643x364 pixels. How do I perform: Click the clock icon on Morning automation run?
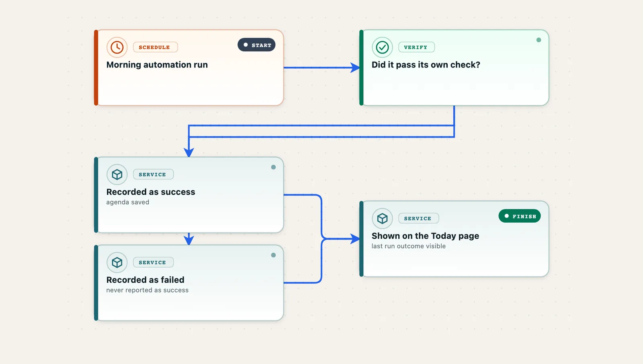[x=117, y=47]
